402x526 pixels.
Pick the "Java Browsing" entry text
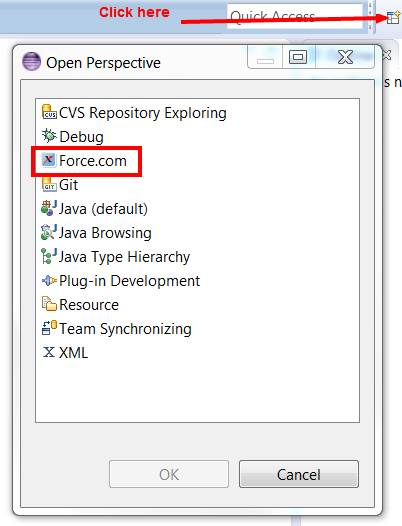[105, 233]
